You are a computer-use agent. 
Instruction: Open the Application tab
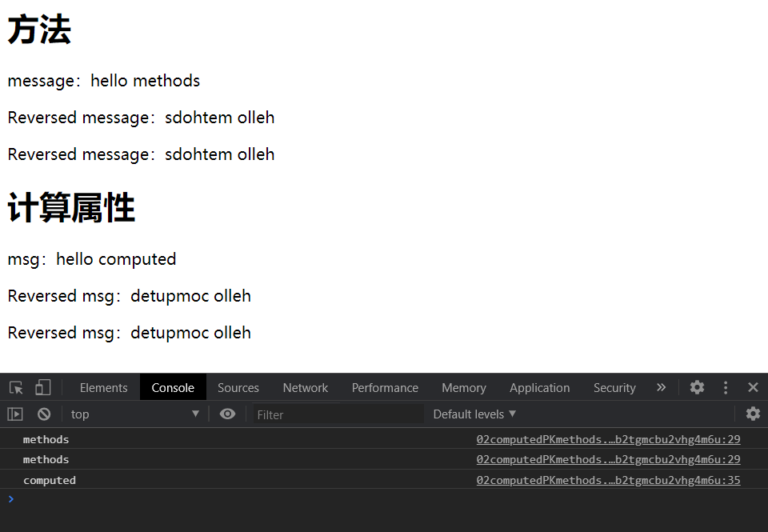pos(539,388)
